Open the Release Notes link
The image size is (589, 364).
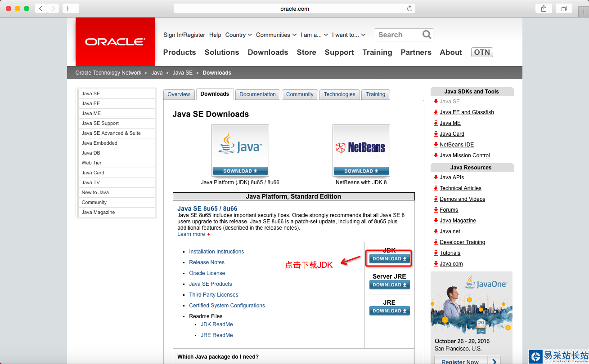pyautogui.click(x=207, y=262)
